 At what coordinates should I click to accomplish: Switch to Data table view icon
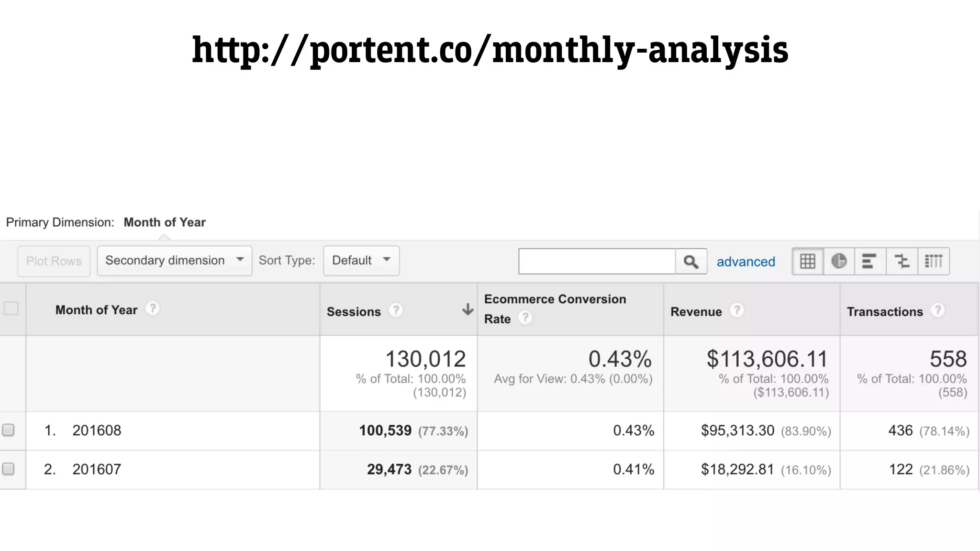point(808,261)
